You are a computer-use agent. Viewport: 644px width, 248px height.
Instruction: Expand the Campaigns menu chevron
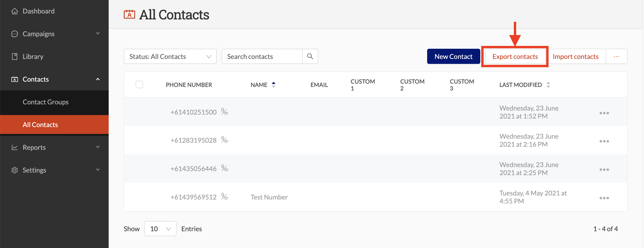[98, 33]
